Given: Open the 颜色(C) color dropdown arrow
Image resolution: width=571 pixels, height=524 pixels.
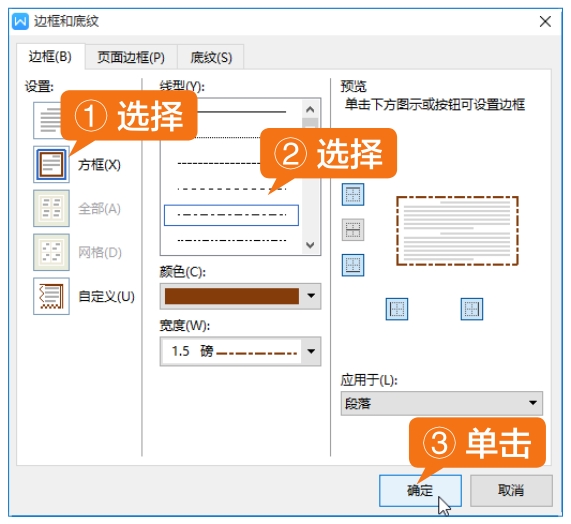Looking at the screenshot, I should (311, 296).
